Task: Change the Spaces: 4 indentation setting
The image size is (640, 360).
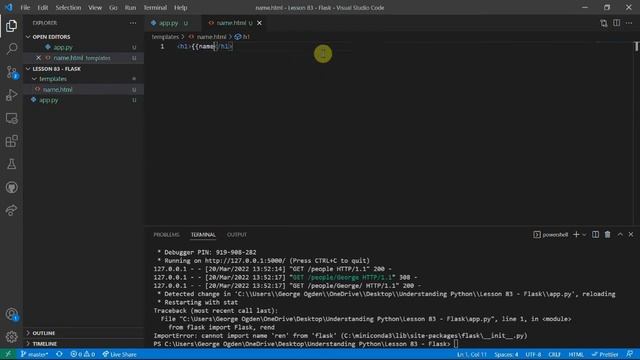Action: click(x=506, y=354)
